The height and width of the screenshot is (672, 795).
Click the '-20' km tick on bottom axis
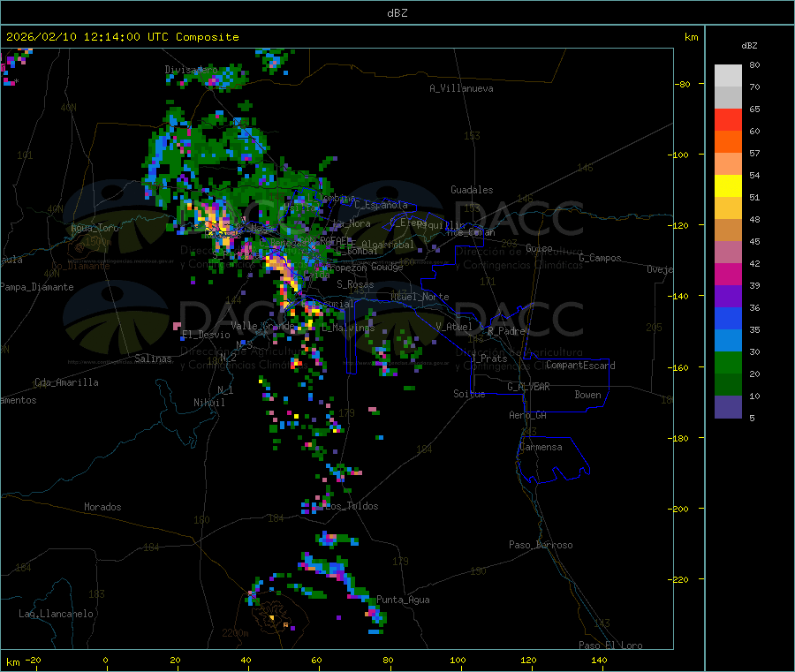point(34,660)
